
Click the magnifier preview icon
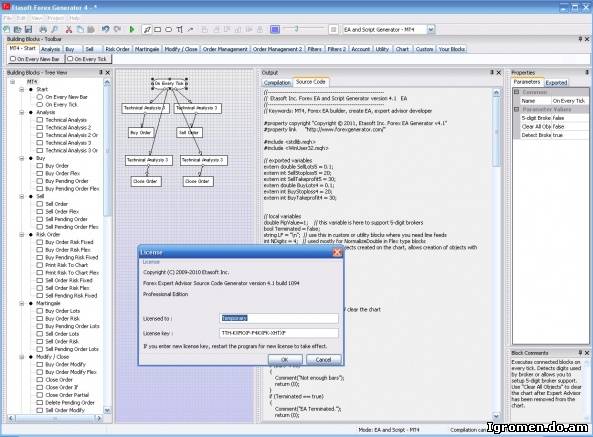[55, 29]
